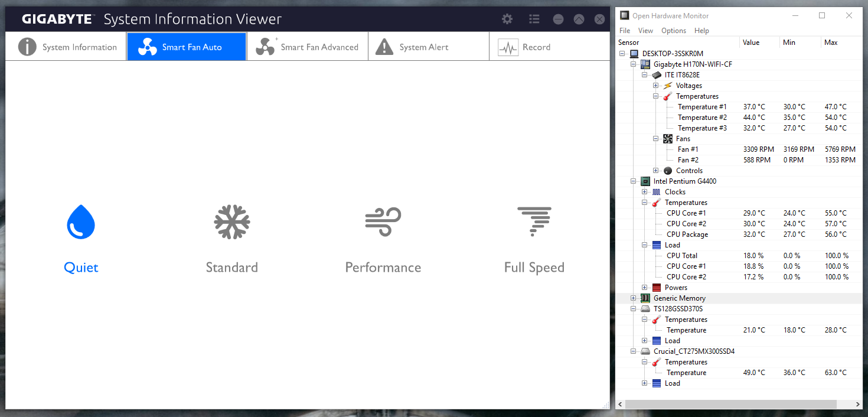Click the Standard mode label

point(232,268)
